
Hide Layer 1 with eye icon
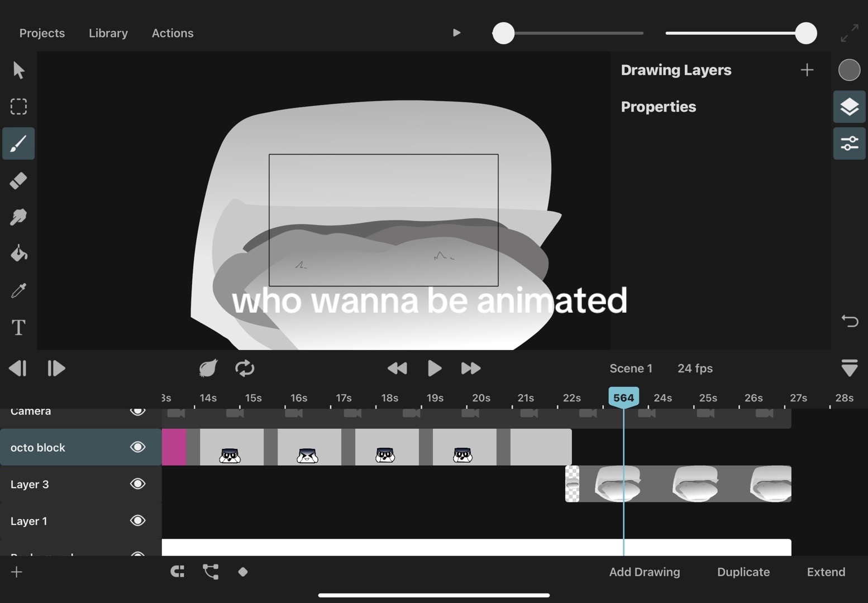138,521
